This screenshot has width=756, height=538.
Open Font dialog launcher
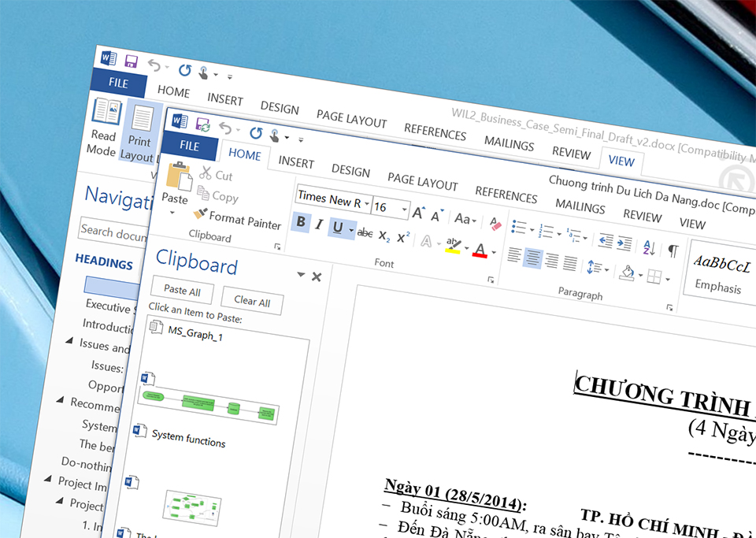coord(491,280)
